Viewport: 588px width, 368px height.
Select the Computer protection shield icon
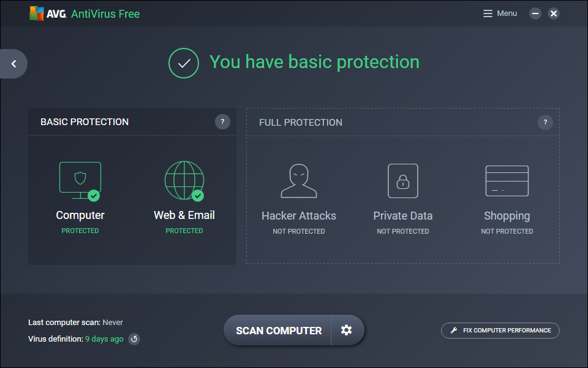pyautogui.click(x=80, y=180)
